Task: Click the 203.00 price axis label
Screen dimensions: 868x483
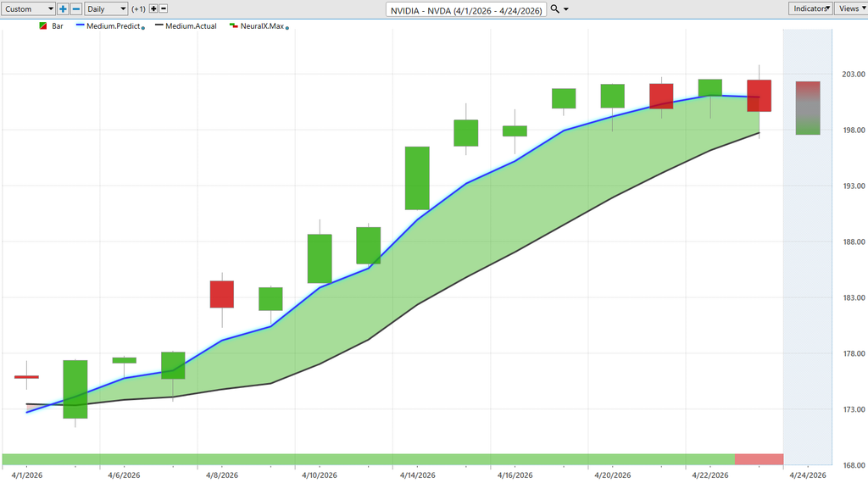Action: tap(854, 74)
